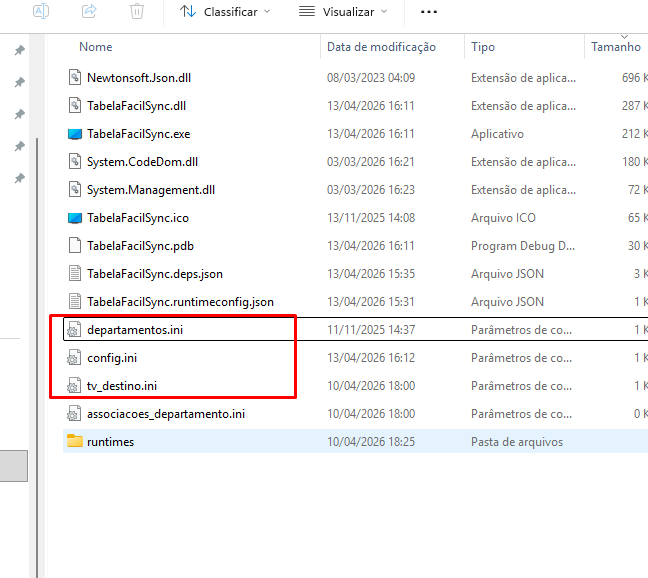Select the TabelaFacilSync.ico file name

tap(138, 218)
